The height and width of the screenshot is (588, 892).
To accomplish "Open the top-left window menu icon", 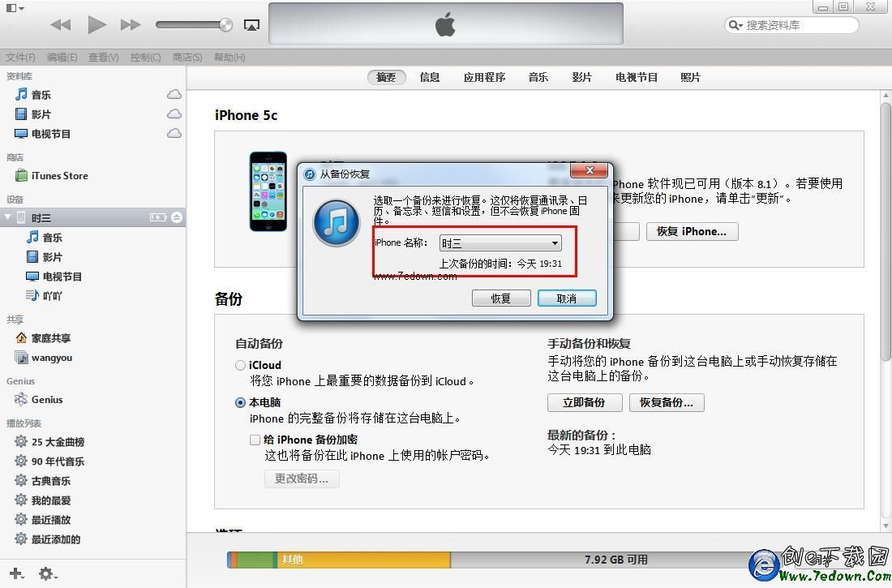I will pos(15,8).
